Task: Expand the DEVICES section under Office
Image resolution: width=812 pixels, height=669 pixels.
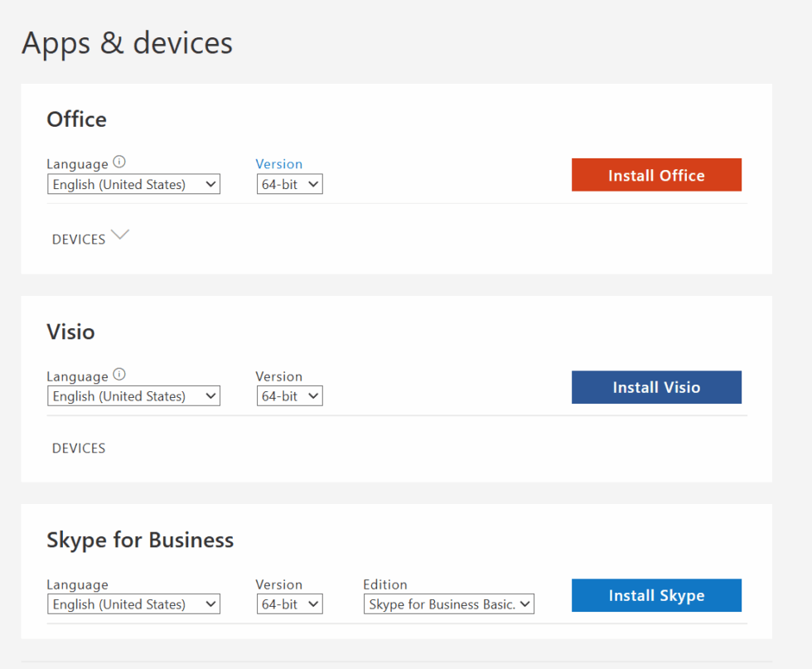Action: [91, 238]
